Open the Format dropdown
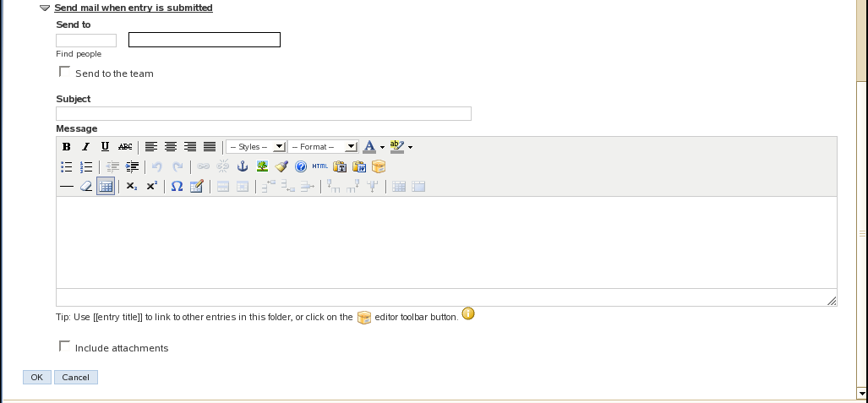The height and width of the screenshot is (403, 868). click(x=324, y=147)
